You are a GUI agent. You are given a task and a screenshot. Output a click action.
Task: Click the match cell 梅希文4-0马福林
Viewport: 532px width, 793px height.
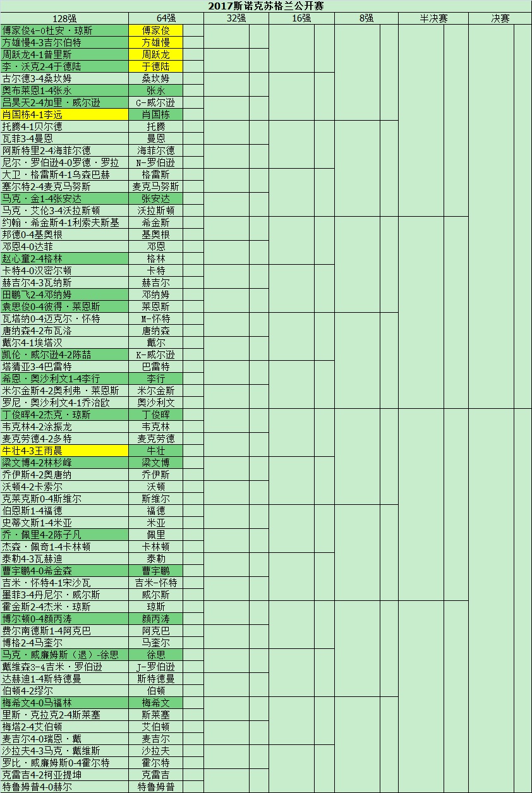tap(64, 703)
